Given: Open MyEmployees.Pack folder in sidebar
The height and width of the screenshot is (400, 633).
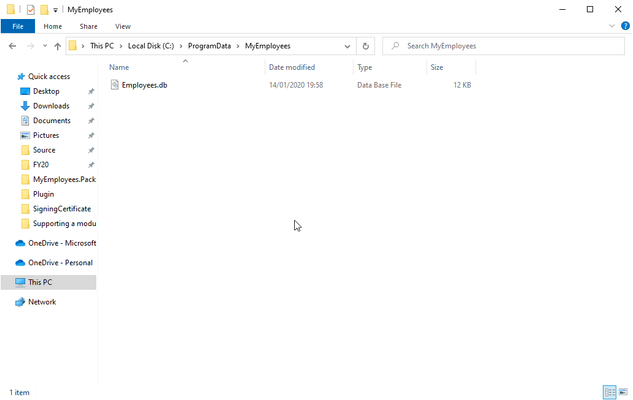Looking at the screenshot, I should click(65, 179).
